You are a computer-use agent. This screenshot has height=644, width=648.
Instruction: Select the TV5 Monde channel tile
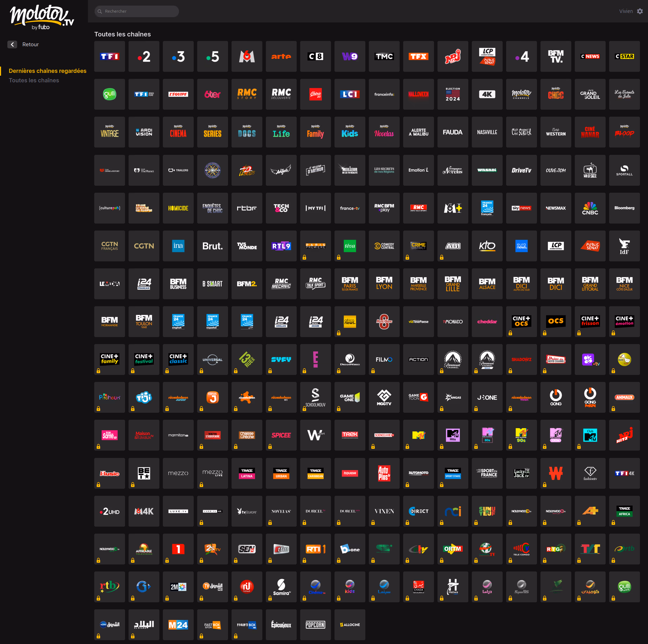coord(247,246)
